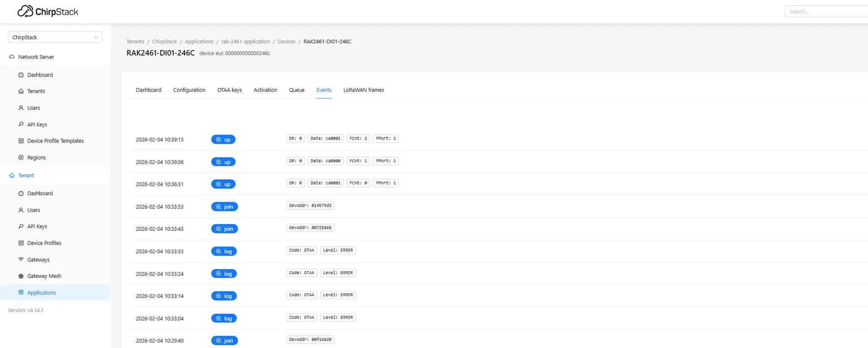Screen dimensions: 868x348
Task: Open Network Server Dashboard via its icon
Action: [21, 75]
